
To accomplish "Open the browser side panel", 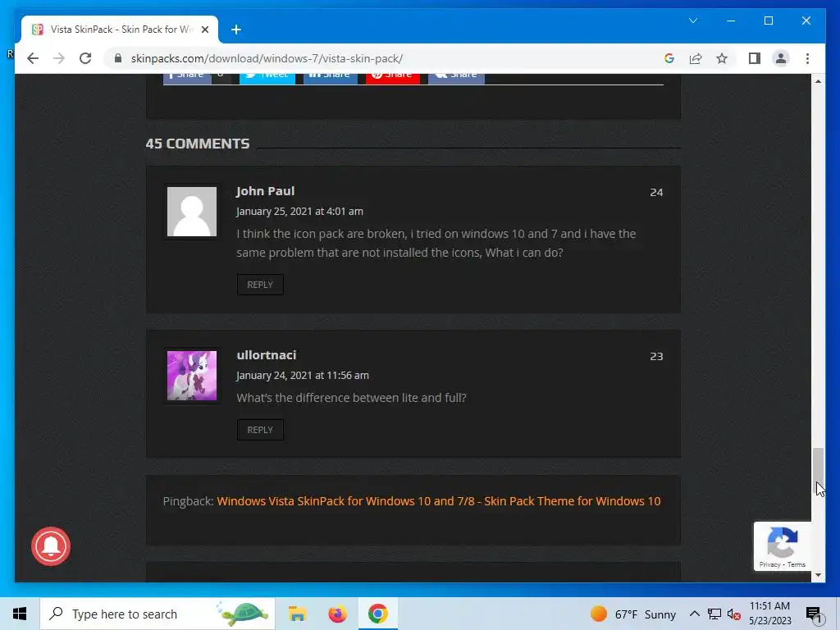I will [755, 58].
